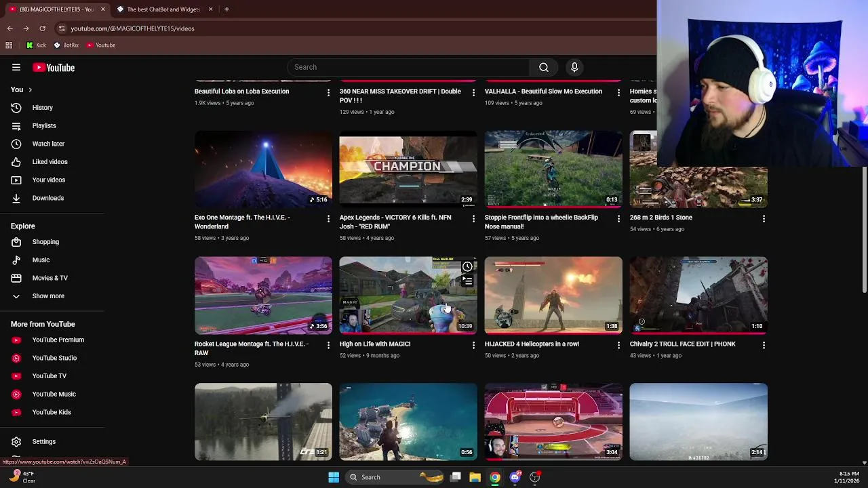This screenshot has height=488, width=868.
Task: Click the page vertical scrollbar
Action: 864,230
